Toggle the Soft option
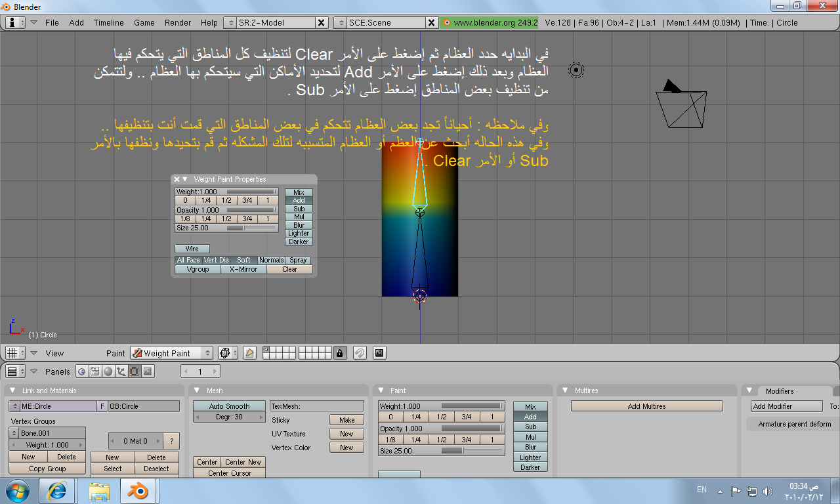840x504 pixels. (x=243, y=260)
